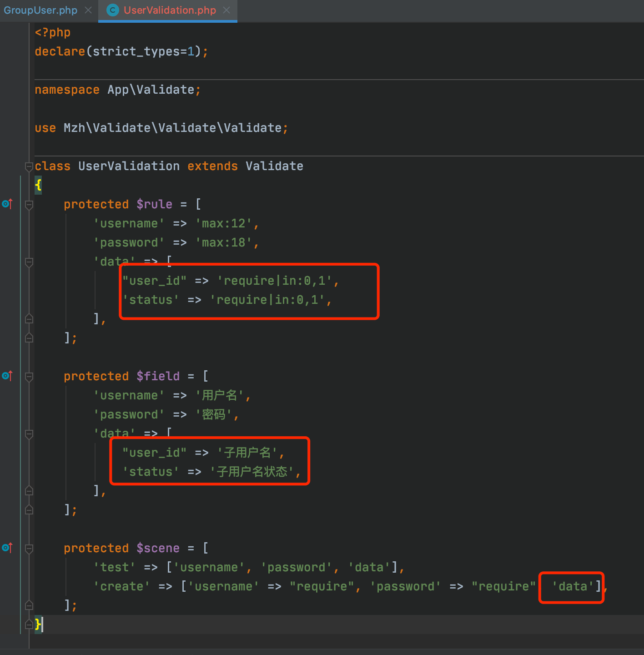Fold the $rule array declaration
The image size is (644, 655).
point(29,205)
